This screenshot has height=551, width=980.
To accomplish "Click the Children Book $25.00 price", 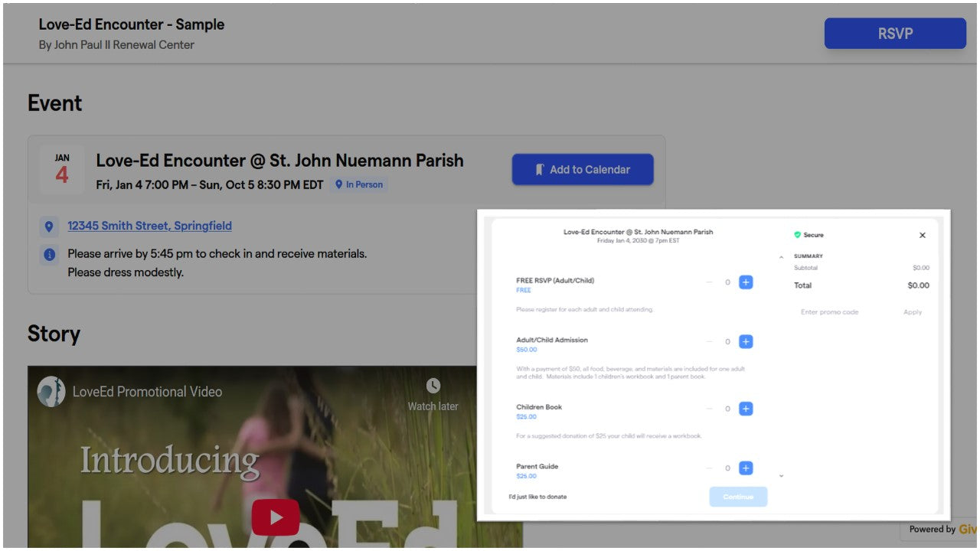I will point(527,417).
